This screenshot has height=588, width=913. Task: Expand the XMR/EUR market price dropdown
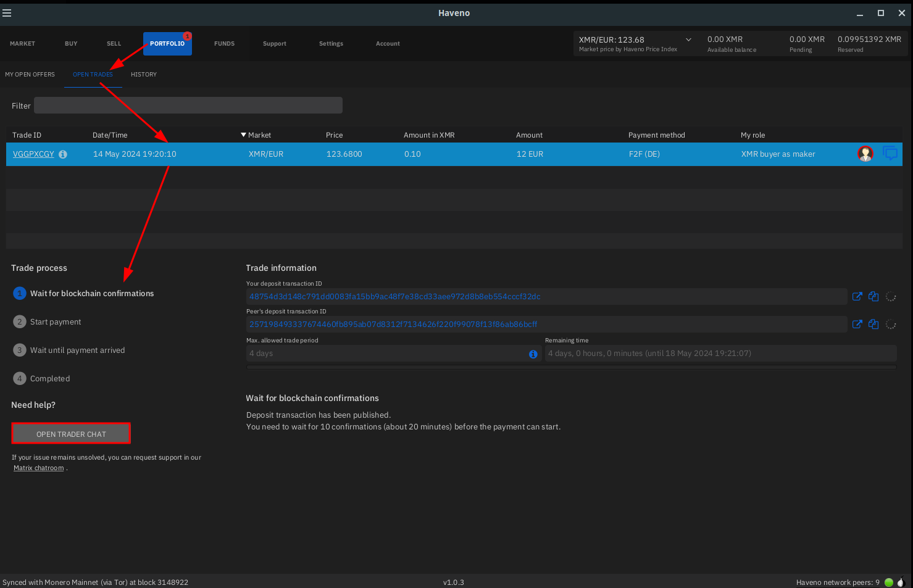point(688,39)
